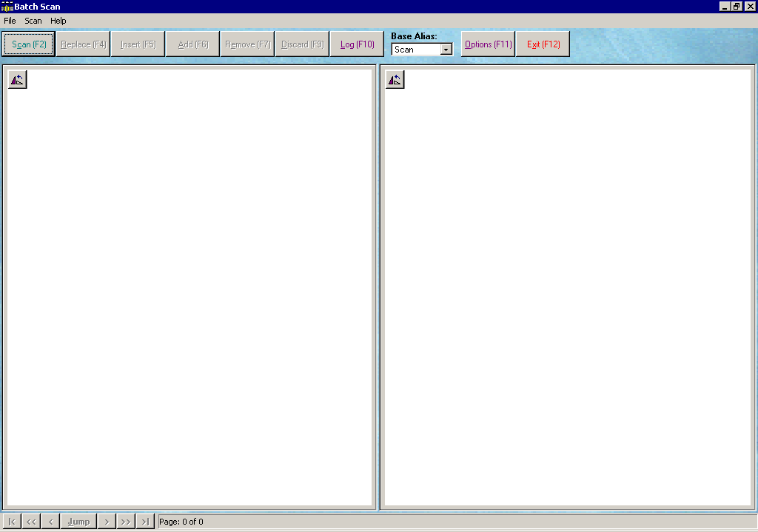
Task: Jump to the first page using the navigation icon
Action: pos(11,521)
